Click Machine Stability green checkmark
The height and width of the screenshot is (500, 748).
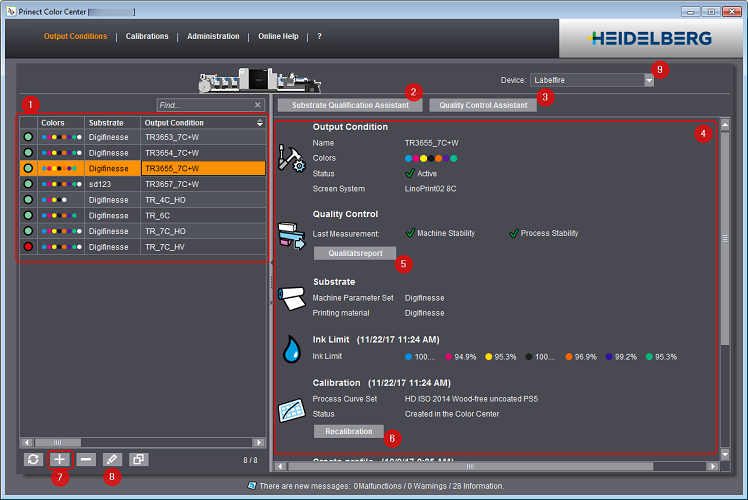[x=410, y=233]
